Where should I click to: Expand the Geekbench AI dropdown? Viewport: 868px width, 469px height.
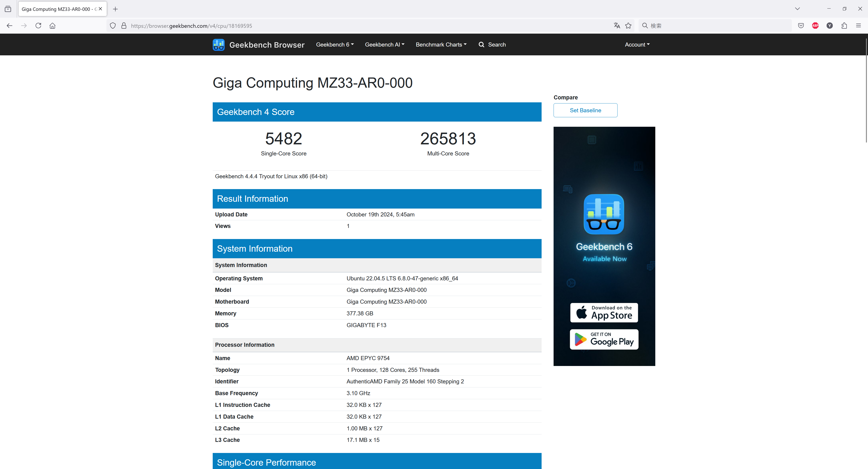[384, 45]
